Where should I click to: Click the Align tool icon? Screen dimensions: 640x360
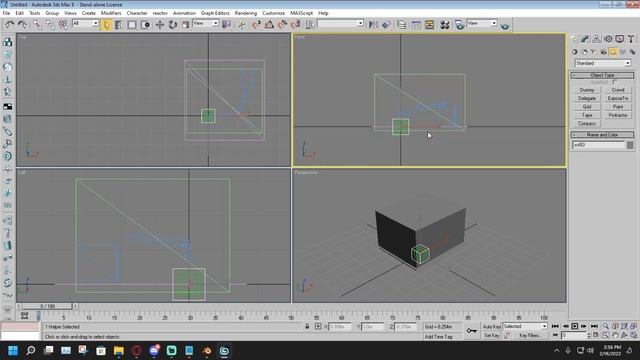[x=386, y=25]
